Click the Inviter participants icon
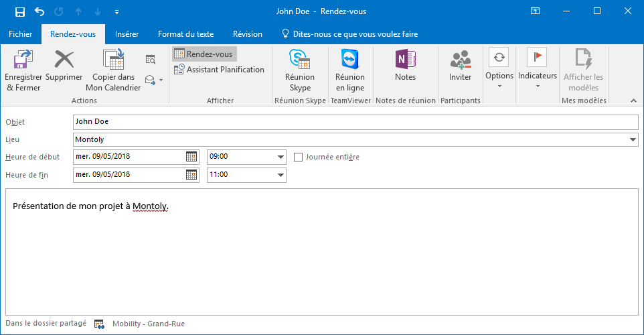This screenshot has height=335, width=644. coord(460,60)
